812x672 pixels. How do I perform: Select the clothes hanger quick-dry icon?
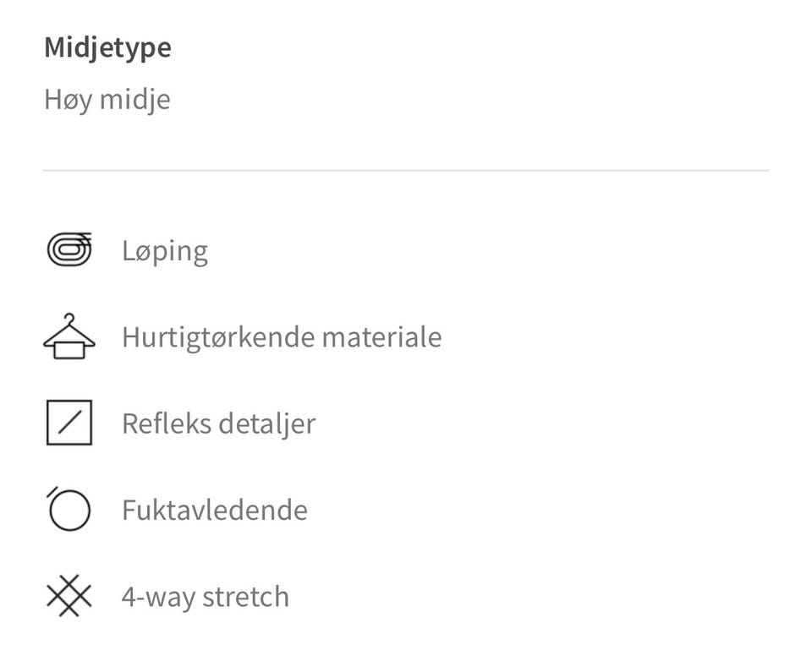pyautogui.click(x=69, y=336)
